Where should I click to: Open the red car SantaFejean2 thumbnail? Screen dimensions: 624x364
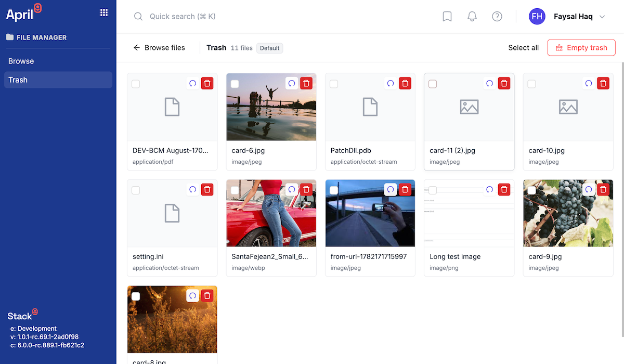coord(271,213)
